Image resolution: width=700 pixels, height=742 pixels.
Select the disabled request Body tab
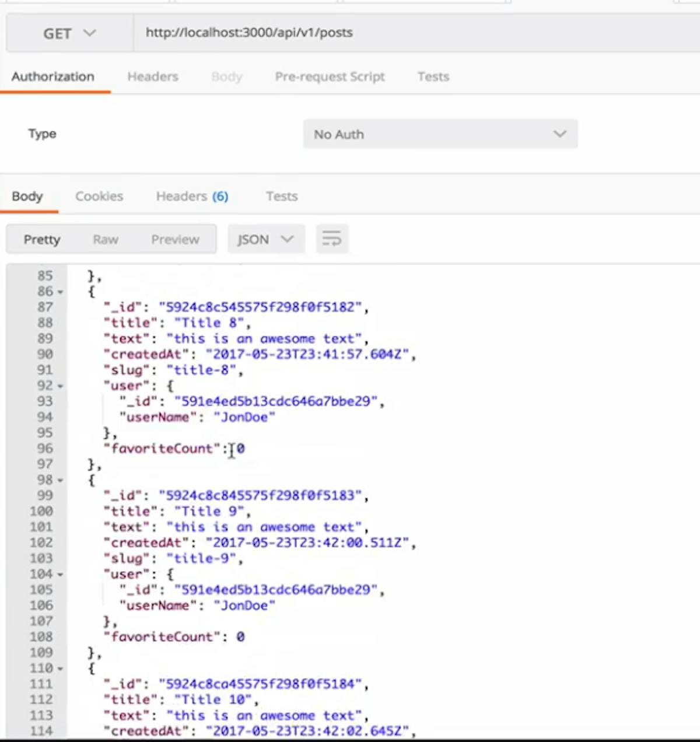tap(227, 77)
